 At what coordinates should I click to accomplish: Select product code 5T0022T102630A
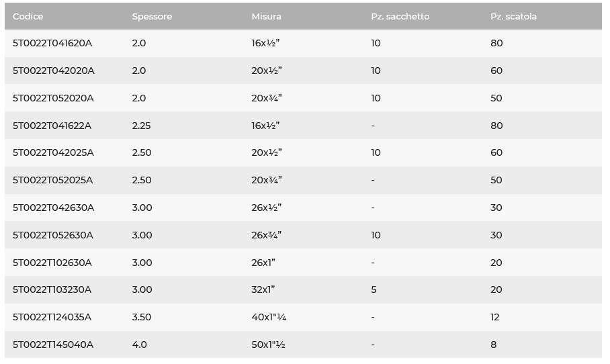(52, 263)
